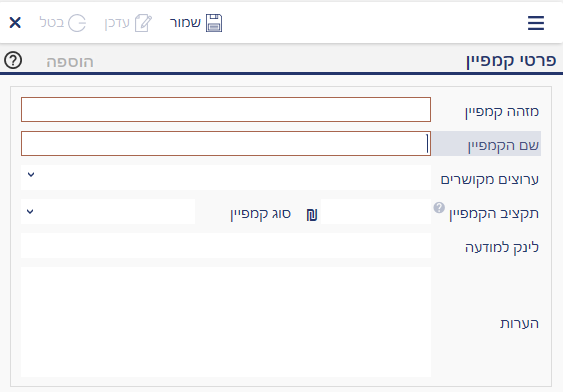Open the hamburger menu icon
The image size is (563, 392).
tap(536, 23)
